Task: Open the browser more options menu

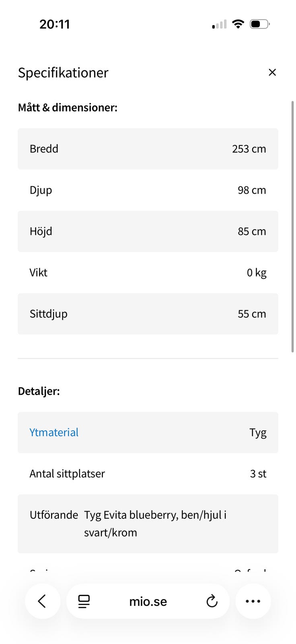Action: click(253, 601)
